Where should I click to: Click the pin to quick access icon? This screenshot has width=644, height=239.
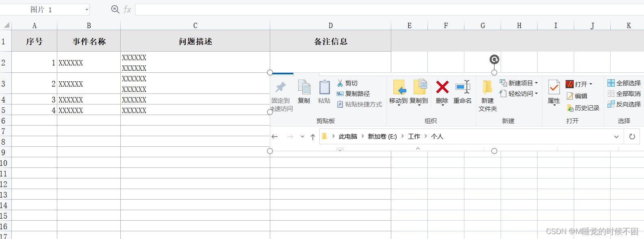[281, 87]
